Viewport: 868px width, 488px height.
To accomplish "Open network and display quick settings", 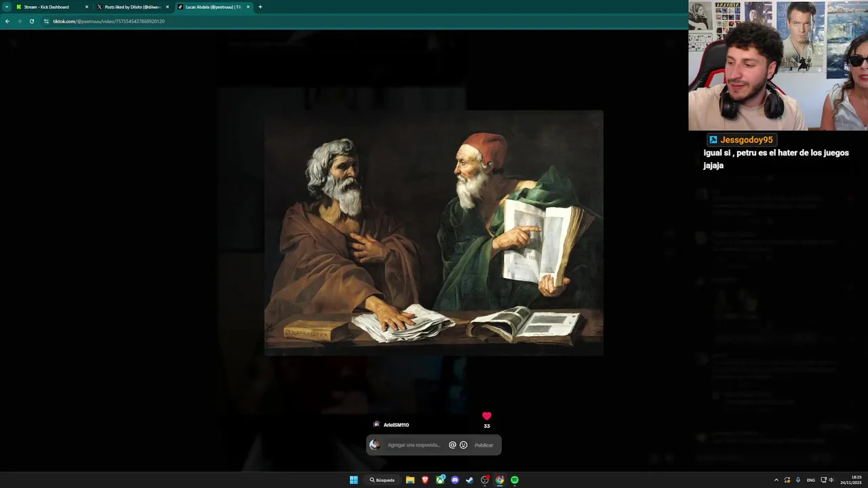I will 824,480.
